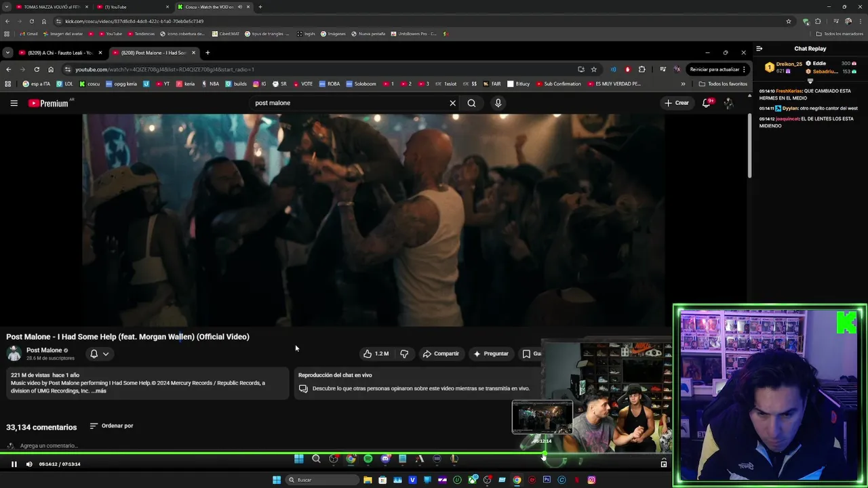Click the taskbar Buscar search box
This screenshot has width=868, height=488.
coord(322,480)
